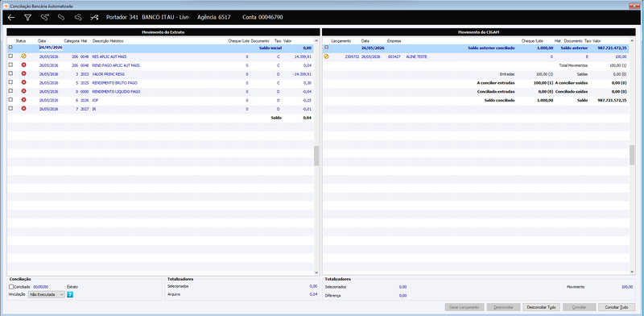
Task: Select the ALINE TESTE company name
Action: click(x=416, y=56)
